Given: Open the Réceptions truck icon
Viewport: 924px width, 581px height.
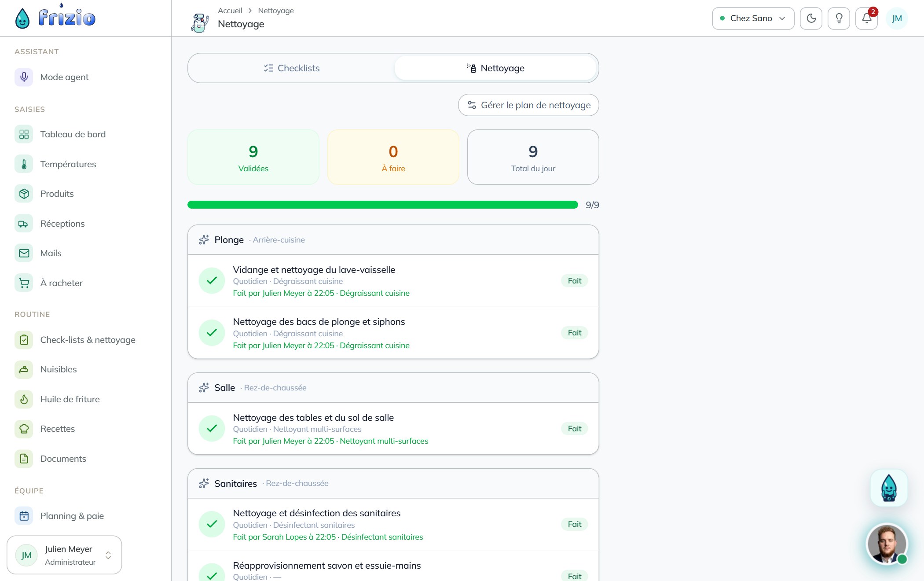Looking at the screenshot, I should point(24,224).
